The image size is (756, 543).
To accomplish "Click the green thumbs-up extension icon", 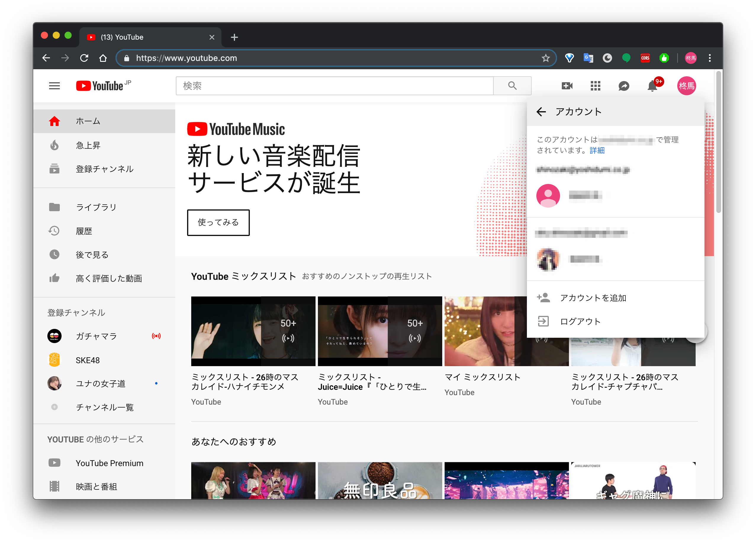I will click(664, 58).
